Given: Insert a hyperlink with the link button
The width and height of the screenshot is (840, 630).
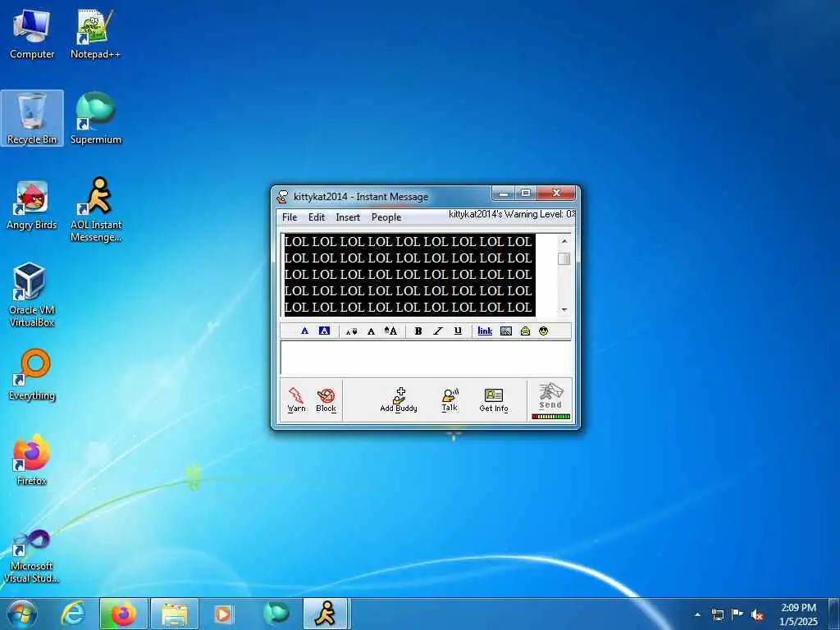Looking at the screenshot, I should (485, 331).
